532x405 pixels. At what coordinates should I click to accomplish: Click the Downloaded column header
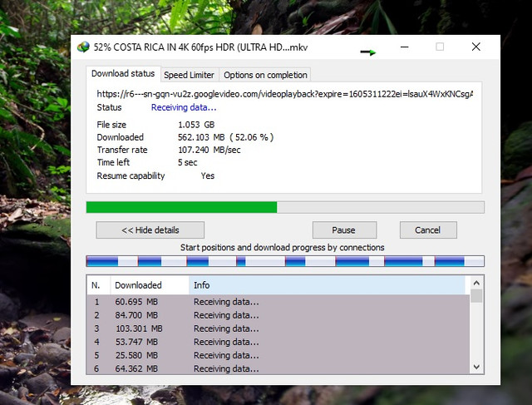tap(150, 285)
